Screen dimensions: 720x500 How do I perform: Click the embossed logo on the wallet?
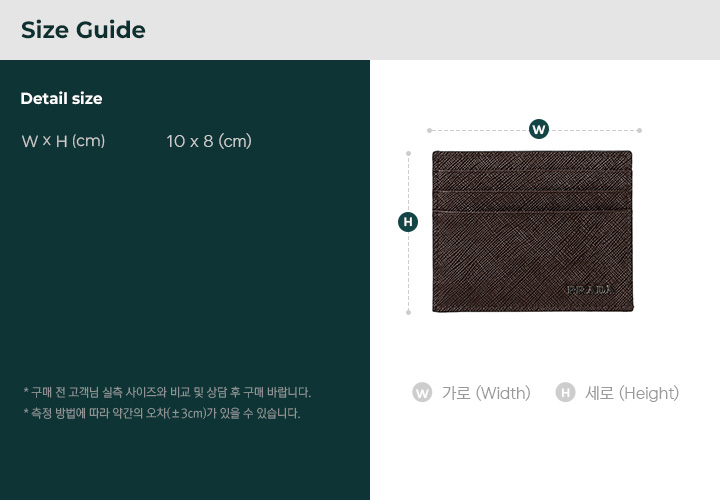point(590,290)
